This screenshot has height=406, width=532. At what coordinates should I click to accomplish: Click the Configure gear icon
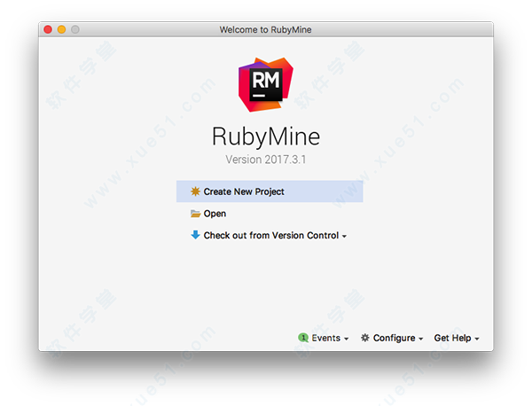(365, 338)
